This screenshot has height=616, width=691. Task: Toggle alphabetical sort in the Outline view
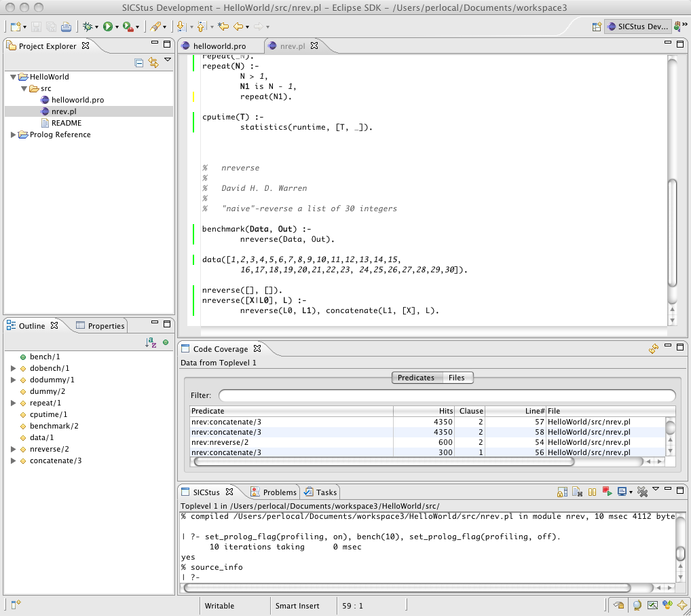click(151, 342)
